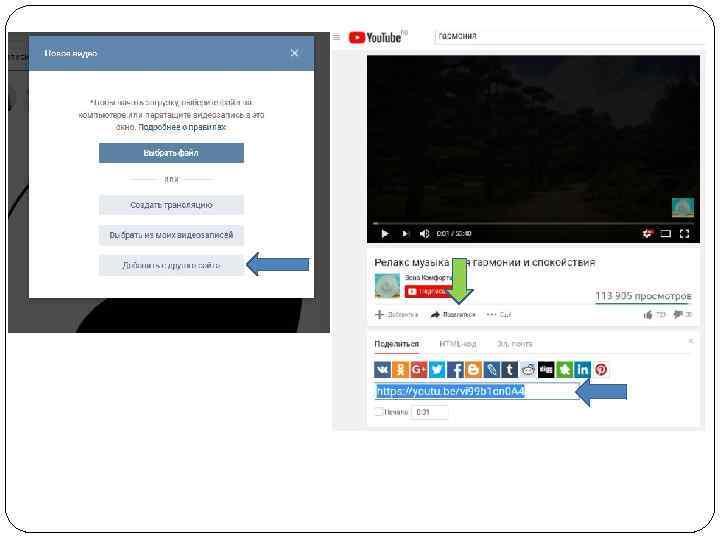This screenshot has height=540, width=720.
Task: Close the 'Новое видео' VK dialog
Action: point(294,53)
